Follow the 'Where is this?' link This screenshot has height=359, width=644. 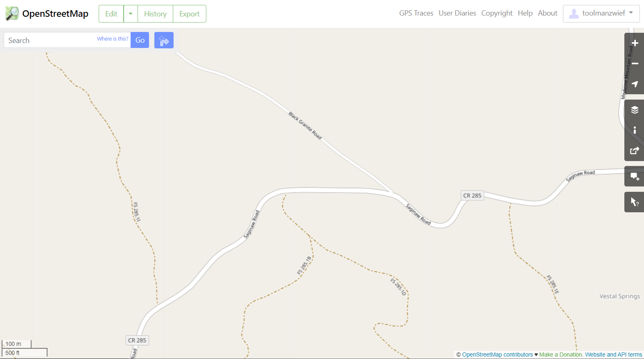113,39
